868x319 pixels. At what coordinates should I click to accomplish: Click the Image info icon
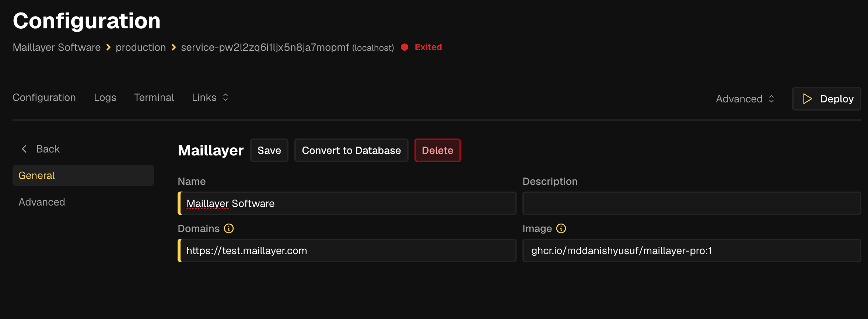561,228
